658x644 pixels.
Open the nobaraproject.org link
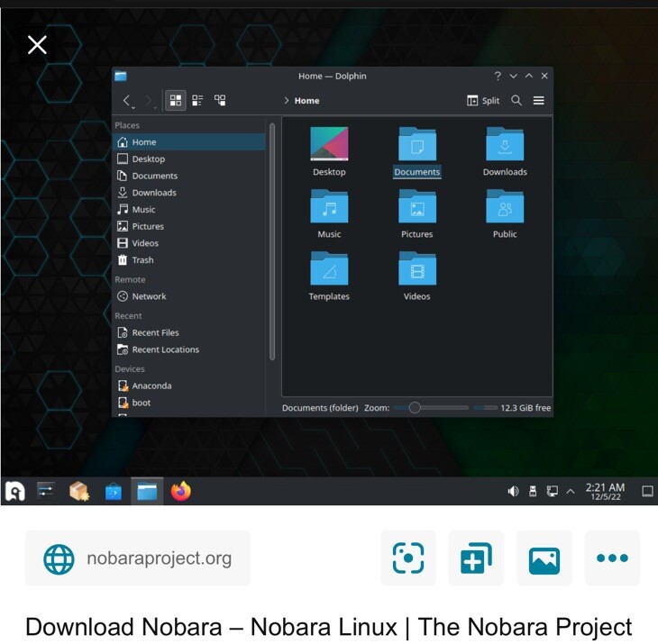point(138,558)
